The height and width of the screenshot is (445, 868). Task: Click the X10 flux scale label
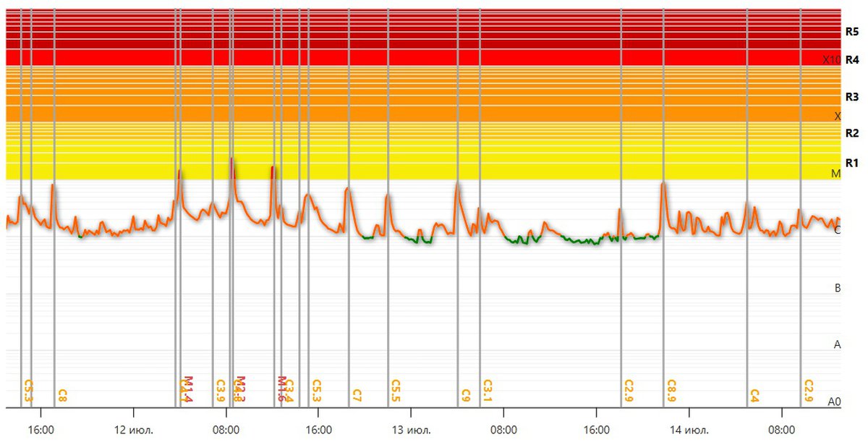coord(831,60)
